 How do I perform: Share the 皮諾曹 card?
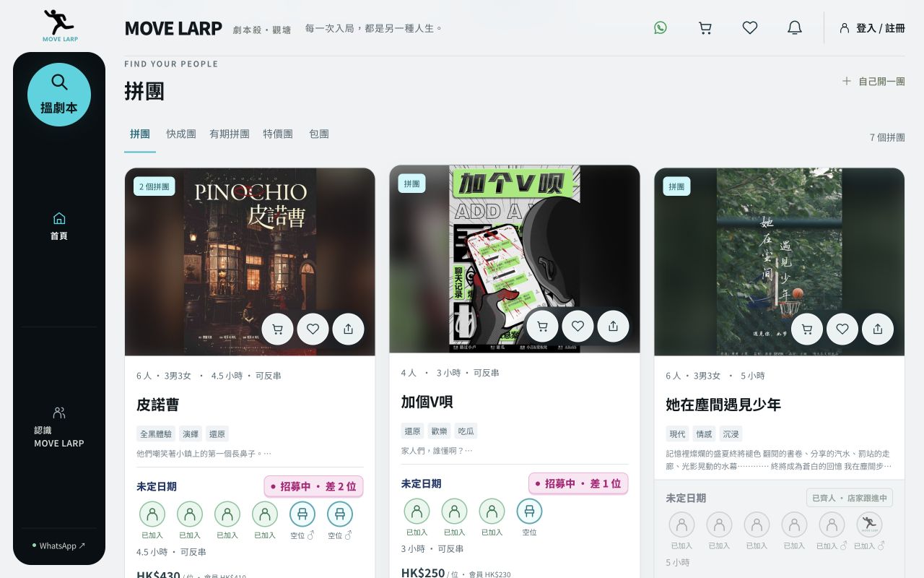(348, 329)
